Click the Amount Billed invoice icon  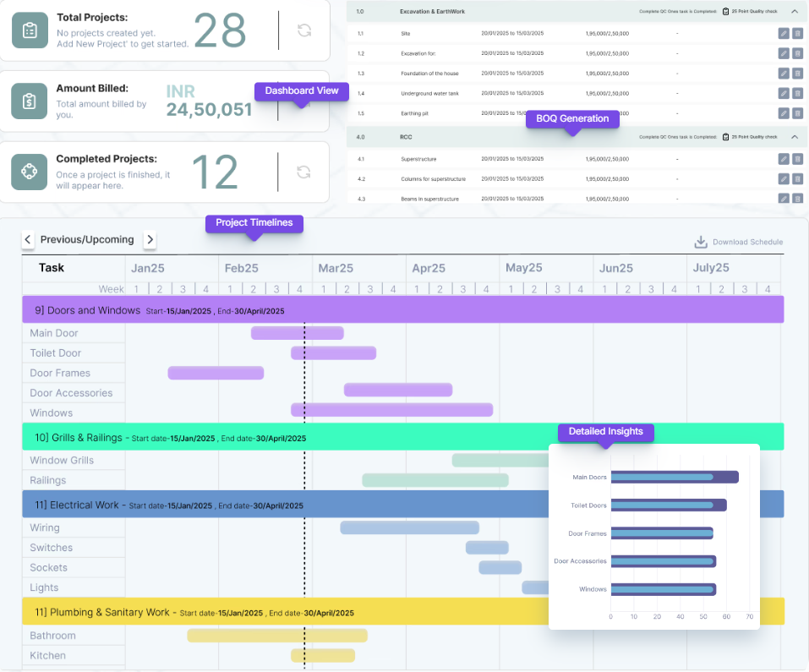(x=30, y=101)
